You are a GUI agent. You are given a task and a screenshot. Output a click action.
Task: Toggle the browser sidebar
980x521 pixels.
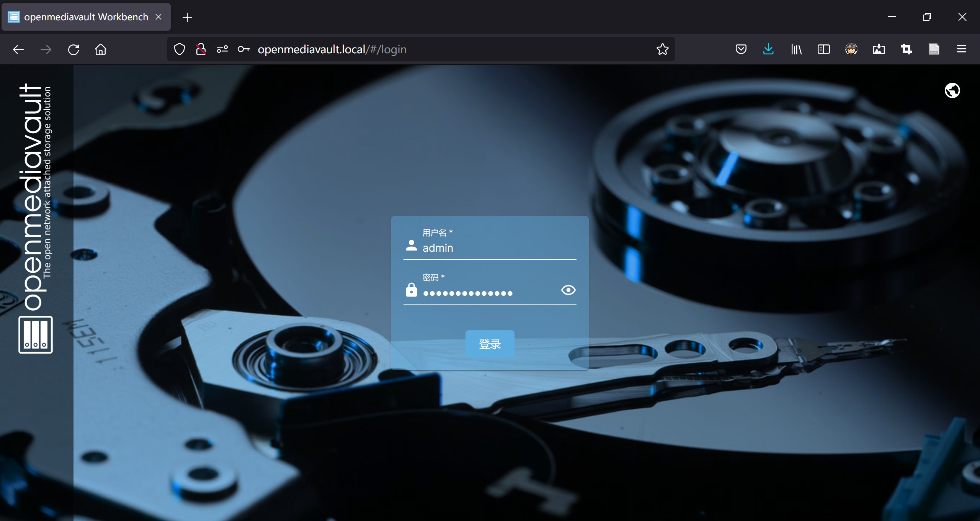pyautogui.click(x=823, y=49)
